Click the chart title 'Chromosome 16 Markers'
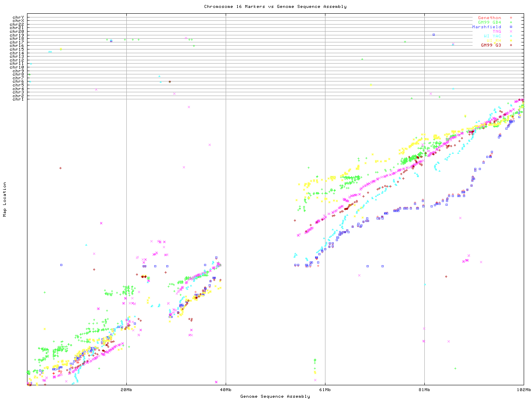 pyautogui.click(x=275, y=7)
